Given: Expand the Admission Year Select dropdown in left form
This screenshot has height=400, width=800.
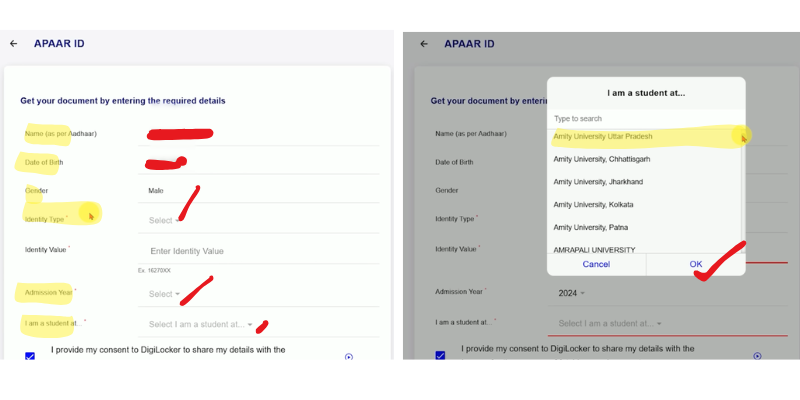Looking at the screenshot, I should (164, 294).
